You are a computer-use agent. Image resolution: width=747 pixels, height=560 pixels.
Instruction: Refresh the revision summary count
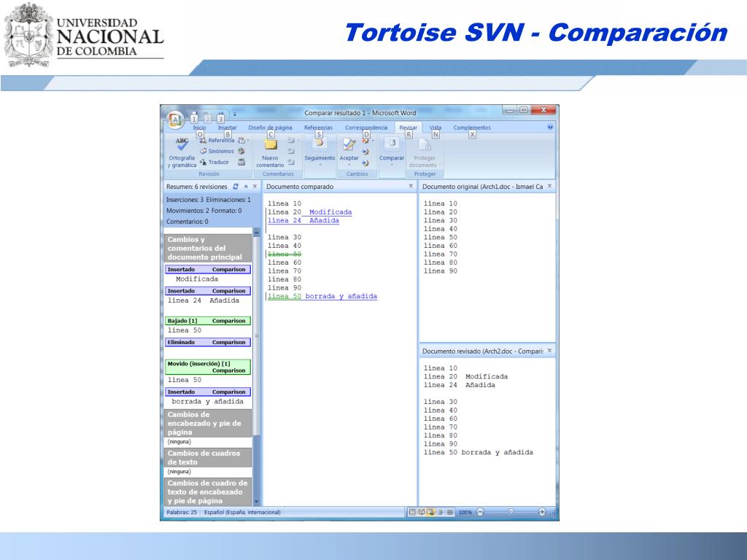(236, 187)
